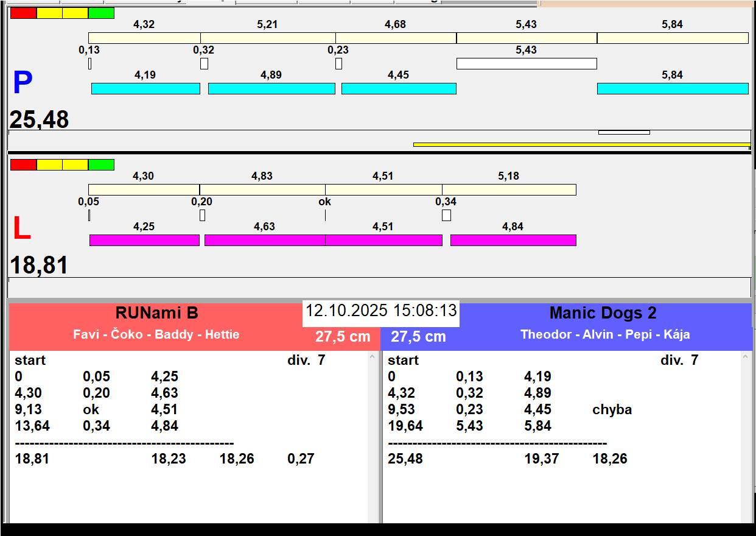The image size is (756, 536).
Task: Click the Manic Dogs 2 team name header
Action: (603, 313)
